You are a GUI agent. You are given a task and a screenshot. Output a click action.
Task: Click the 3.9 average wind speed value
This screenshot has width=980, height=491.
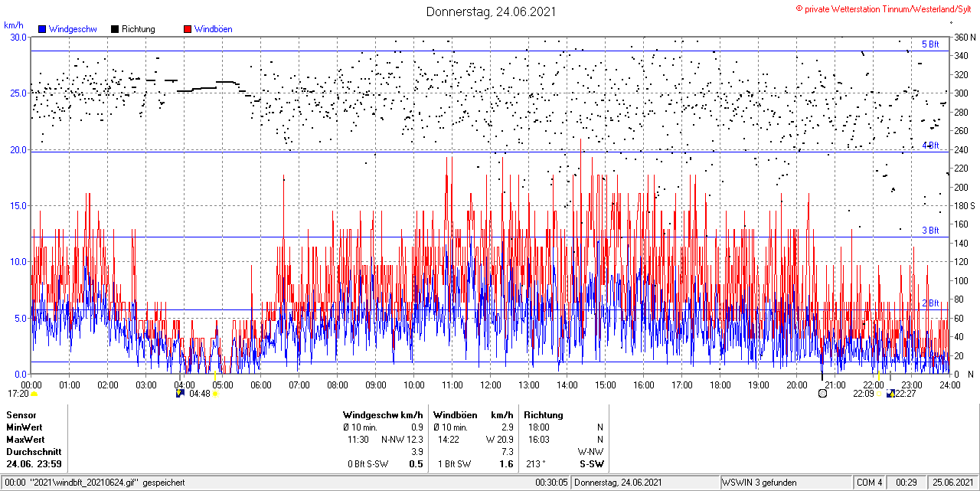tap(417, 452)
